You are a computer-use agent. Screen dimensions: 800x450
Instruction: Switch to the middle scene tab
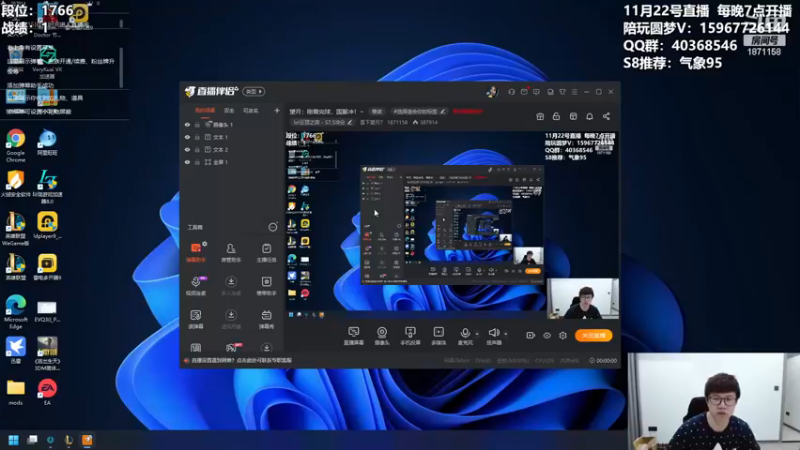point(229,111)
